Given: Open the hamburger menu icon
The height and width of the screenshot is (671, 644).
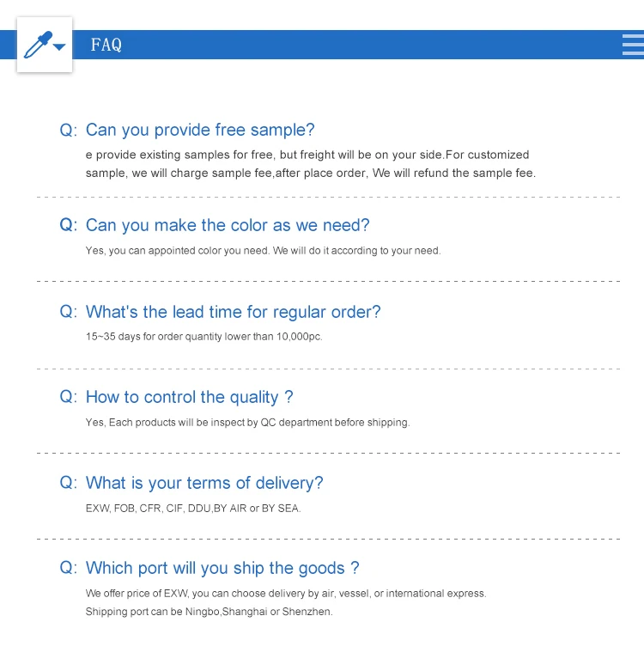Looking at the screenshot, I should 634,45.
